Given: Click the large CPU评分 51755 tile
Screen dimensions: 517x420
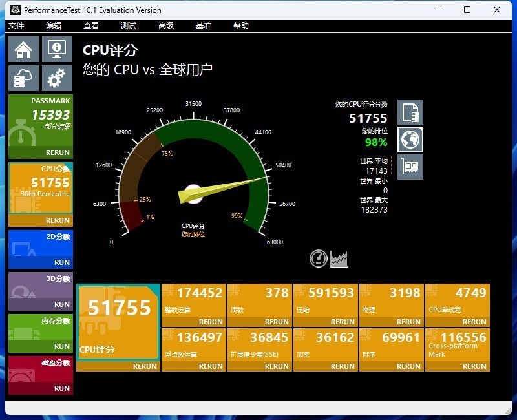Looking at the screenshot, I should coord(118,322).
